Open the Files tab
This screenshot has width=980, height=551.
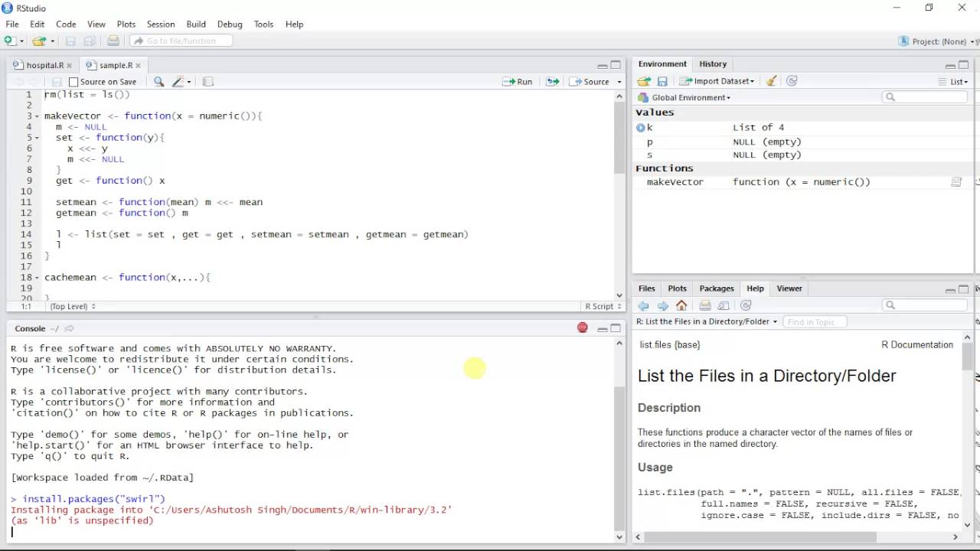coord(647,289)
